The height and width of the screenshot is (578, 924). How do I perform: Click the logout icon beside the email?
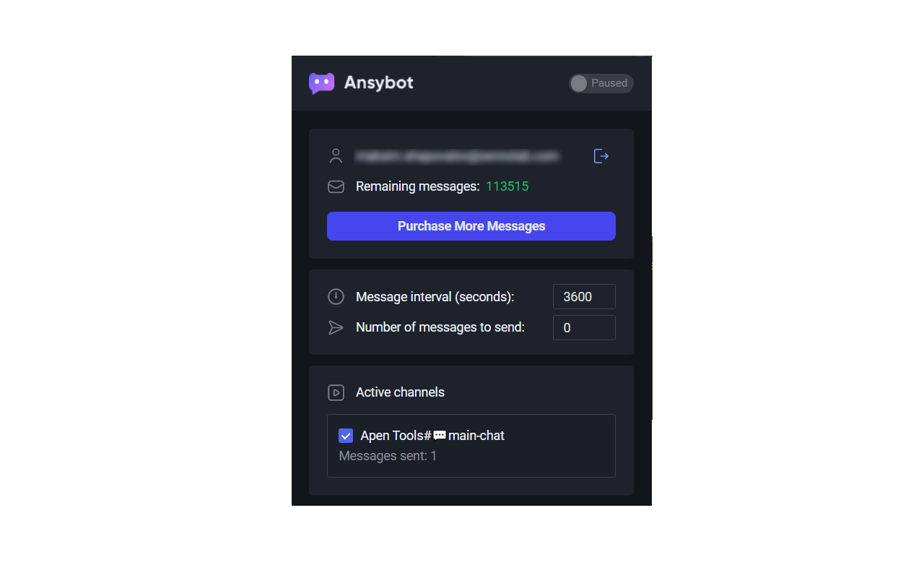pyautogui.click(x=601, y=156)
